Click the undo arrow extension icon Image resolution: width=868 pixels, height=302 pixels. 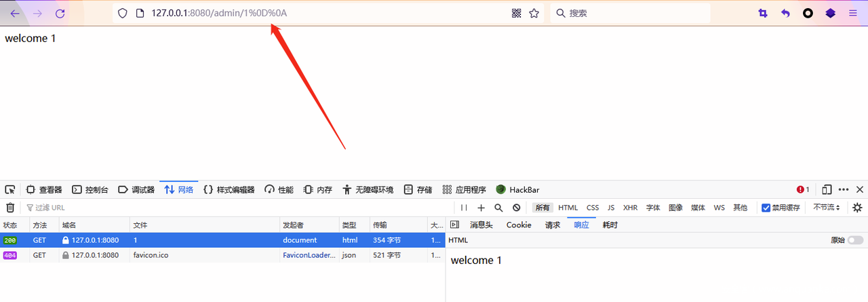tap(785, 13)
